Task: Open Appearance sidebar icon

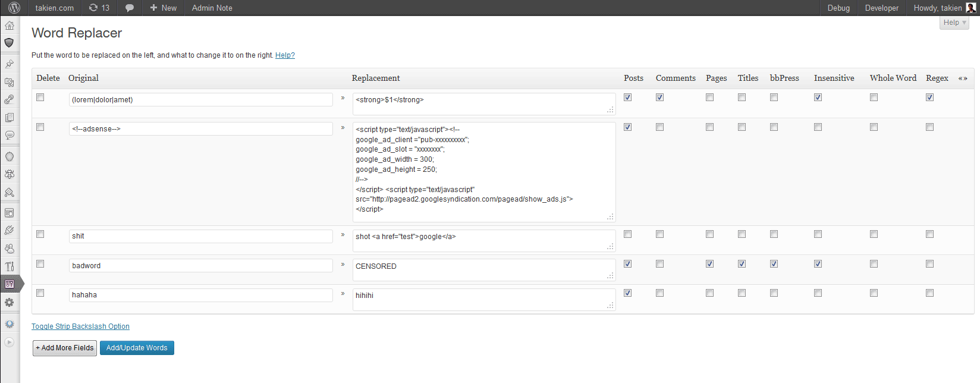Action: click(x=10, y=213)
